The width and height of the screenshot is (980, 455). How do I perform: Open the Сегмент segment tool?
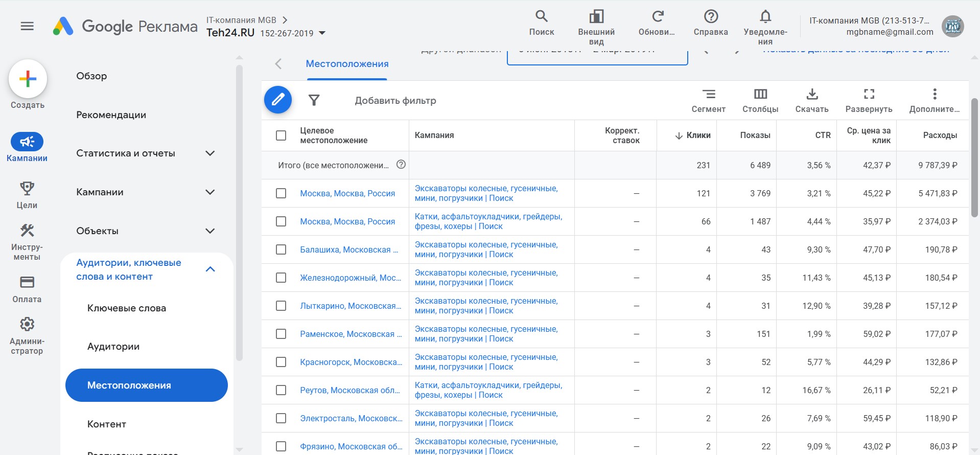click(709, 100)
